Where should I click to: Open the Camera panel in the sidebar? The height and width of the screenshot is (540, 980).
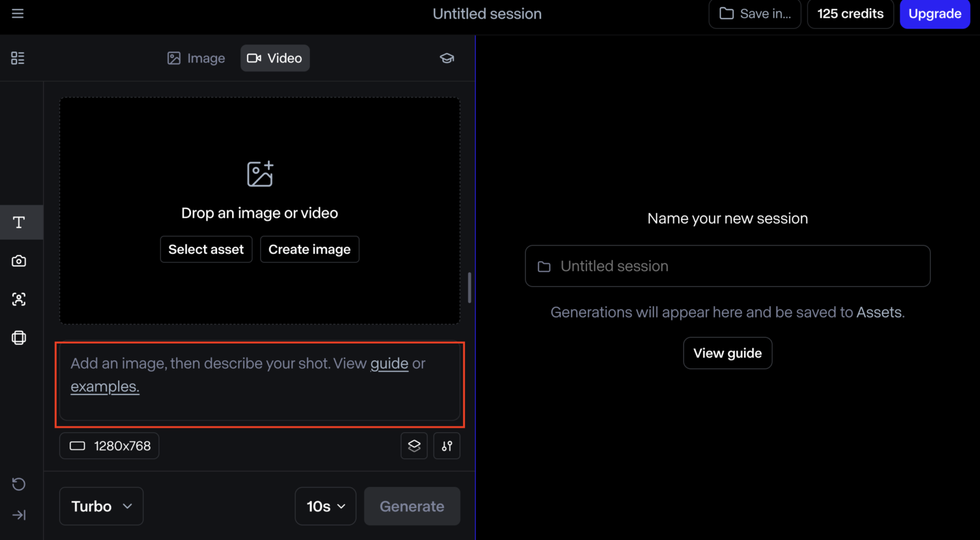click(19, 261)
